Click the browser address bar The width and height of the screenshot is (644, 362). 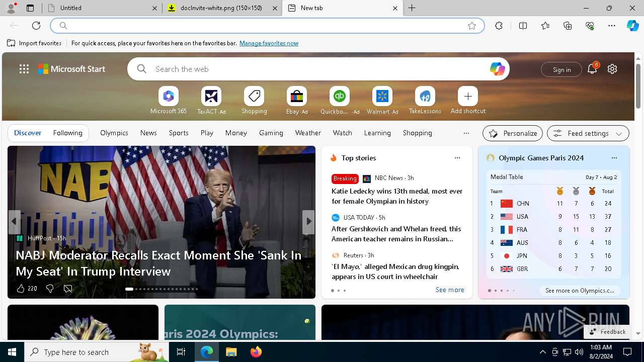click(x=267, y=26)
